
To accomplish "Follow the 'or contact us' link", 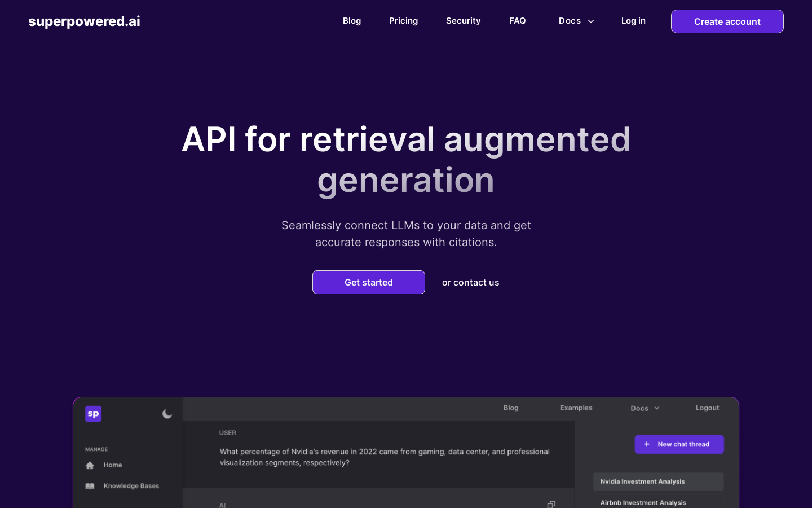I will 470,282.
